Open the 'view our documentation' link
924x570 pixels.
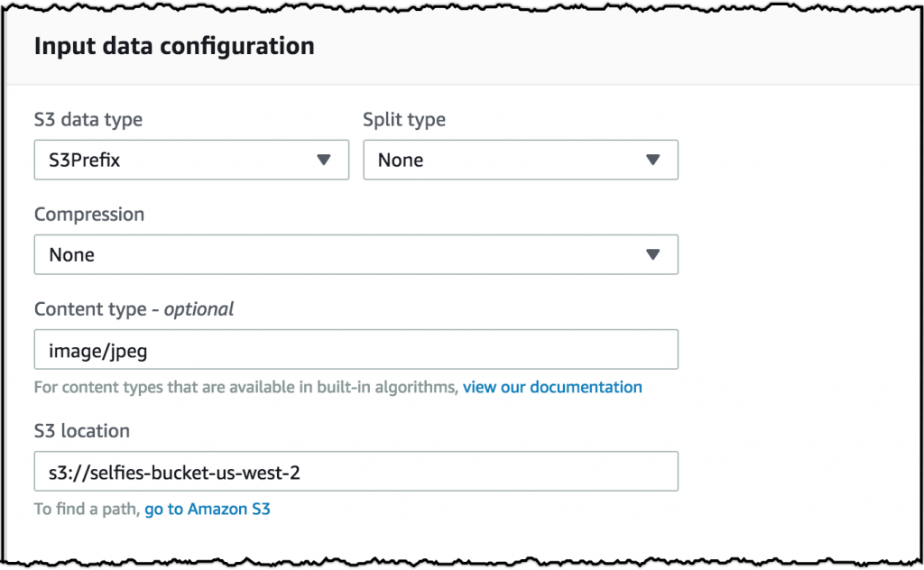552,387
